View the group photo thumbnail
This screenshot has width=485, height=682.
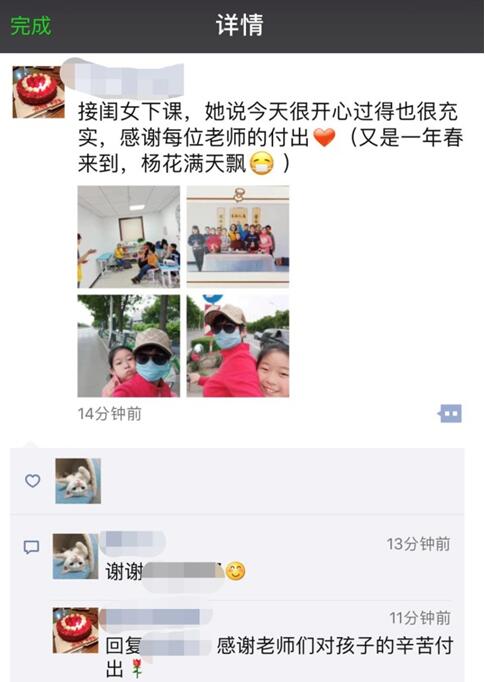click(238, 237)
